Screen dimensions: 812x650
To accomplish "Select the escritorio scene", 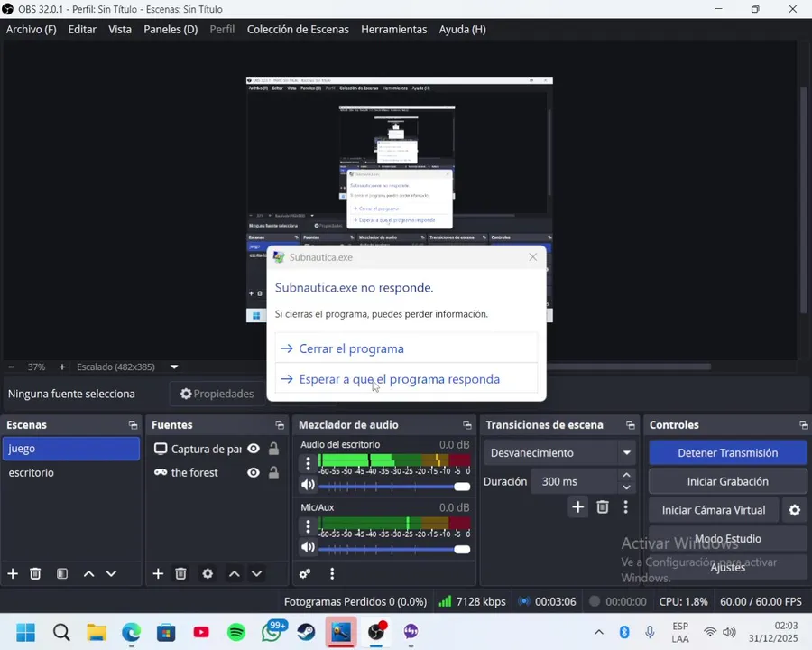I will tap(71, 473).
